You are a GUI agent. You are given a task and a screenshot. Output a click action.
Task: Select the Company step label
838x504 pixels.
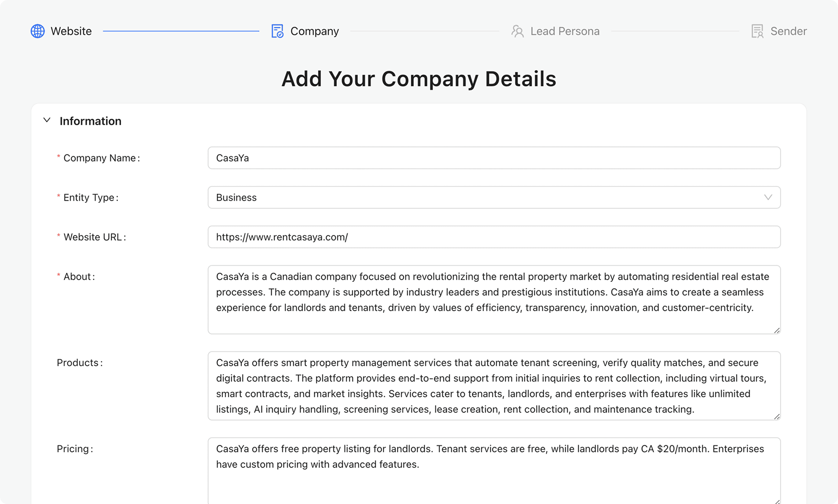[314, 31]
